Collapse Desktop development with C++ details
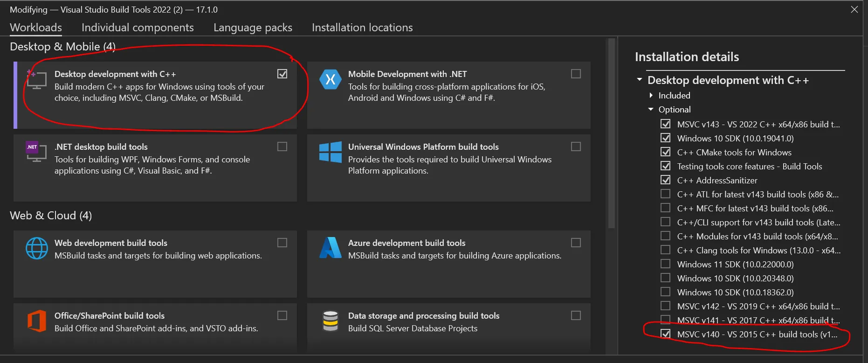868x363 pixels. [640, 80]
